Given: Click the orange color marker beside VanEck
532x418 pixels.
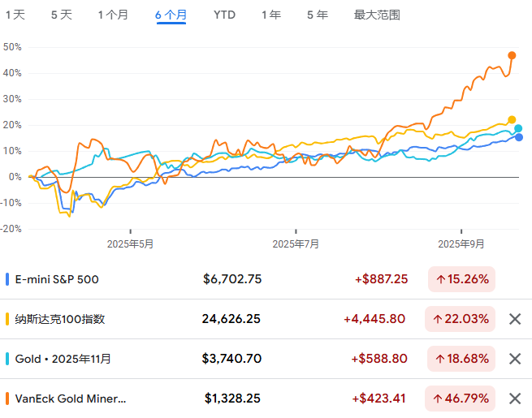Looking at the screenshot, I should [7, 399].
